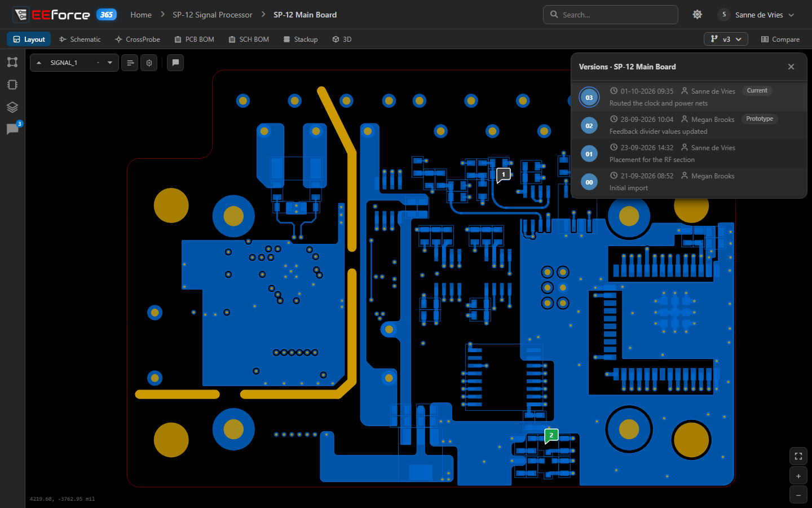Toggle the comment tool in canvas toolbar
This screenshot has height=508, width=812.
(175, 63)
